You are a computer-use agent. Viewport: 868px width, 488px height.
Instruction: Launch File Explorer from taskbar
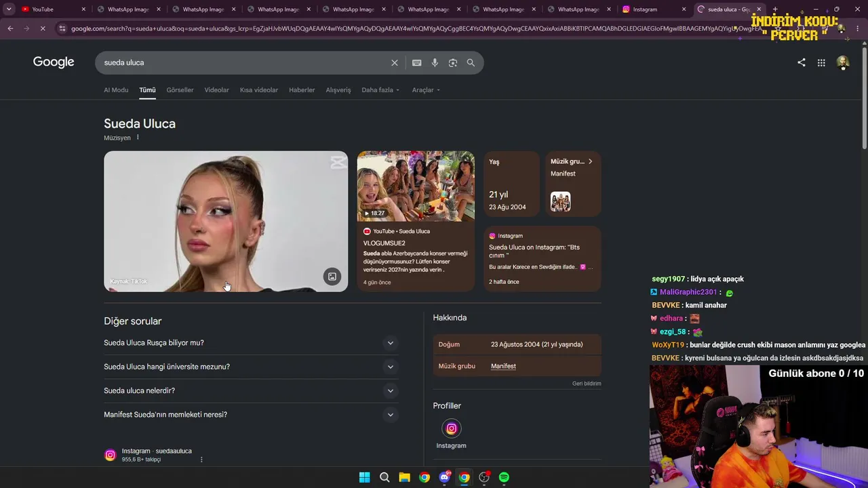[x=404, y=477]
